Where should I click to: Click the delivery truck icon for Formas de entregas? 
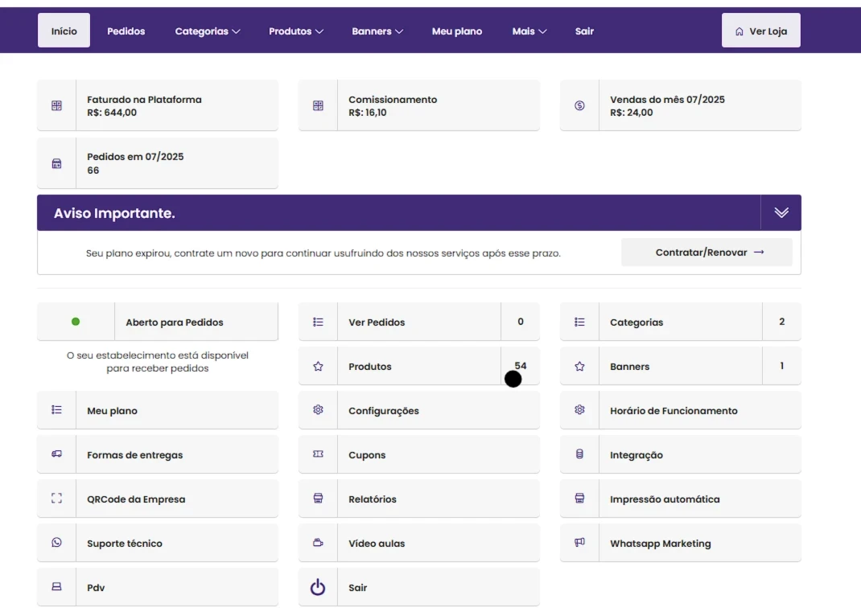click(x=56, y=454)
